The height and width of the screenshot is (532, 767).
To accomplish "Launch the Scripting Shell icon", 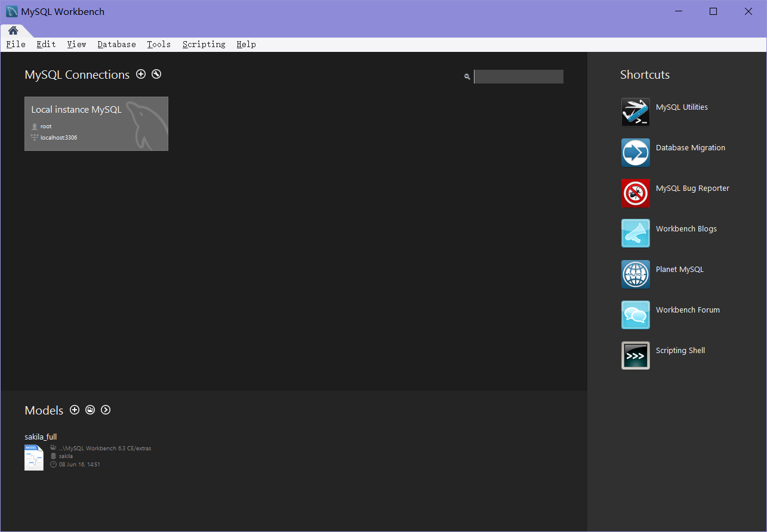I will click(635, 355).
